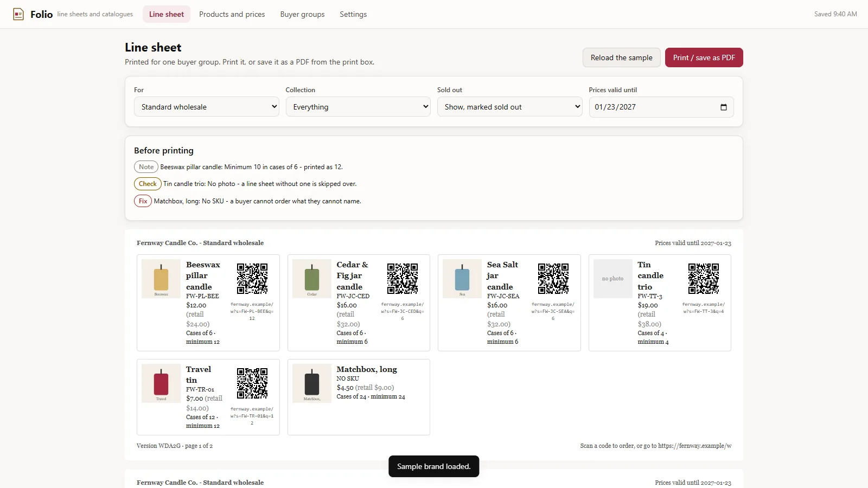Open the date picker calendar icon
The width and height of the screenshot is (868, 488).
pyautogui.click(x=723, y=107)
